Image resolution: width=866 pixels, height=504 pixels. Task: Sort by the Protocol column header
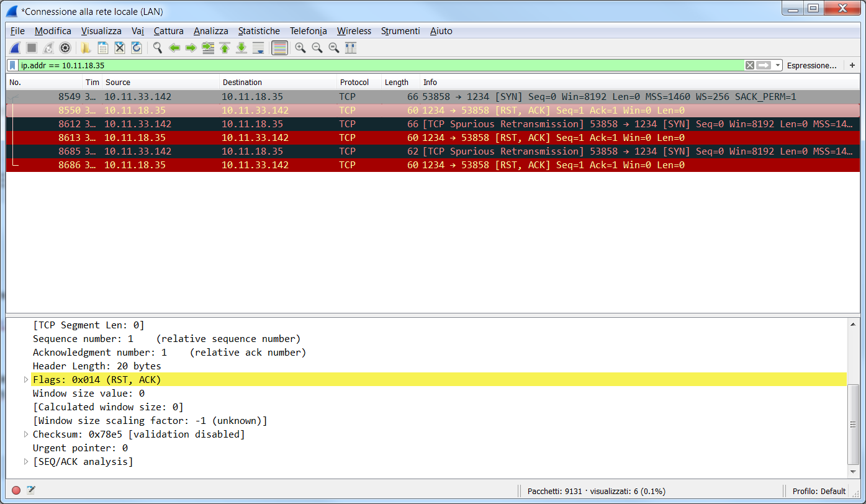[x=359, y=83]
